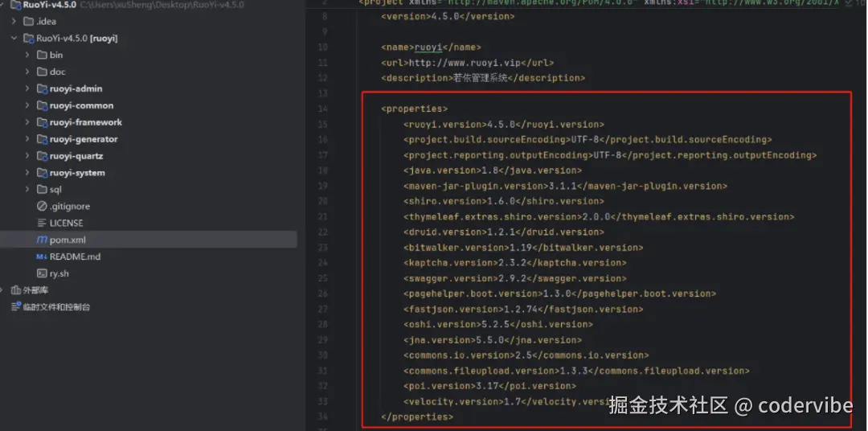Click the http://www.ruoyi.vip URL in editor
868x431 pixels.
[x=465, y=63]
